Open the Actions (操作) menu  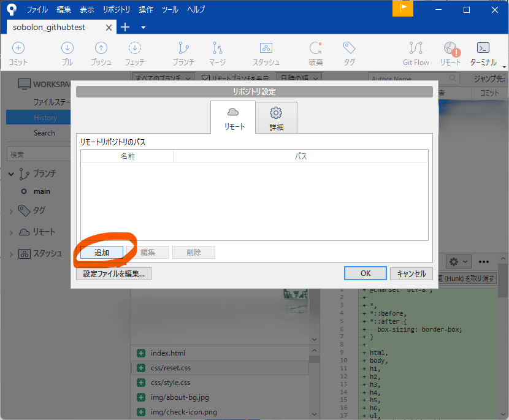click(x=146, y=9)
